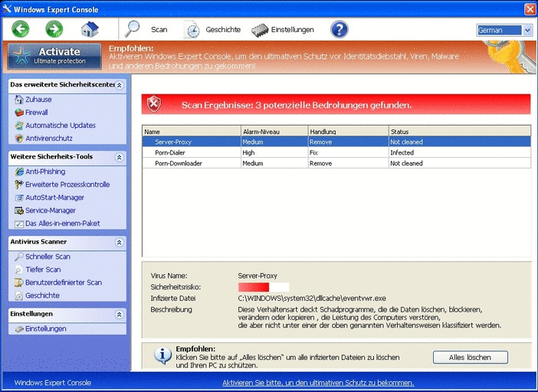The image size is (538, 392).
Task: Click the Scan magnifier icon in toolbar
Action: (132, 29)
